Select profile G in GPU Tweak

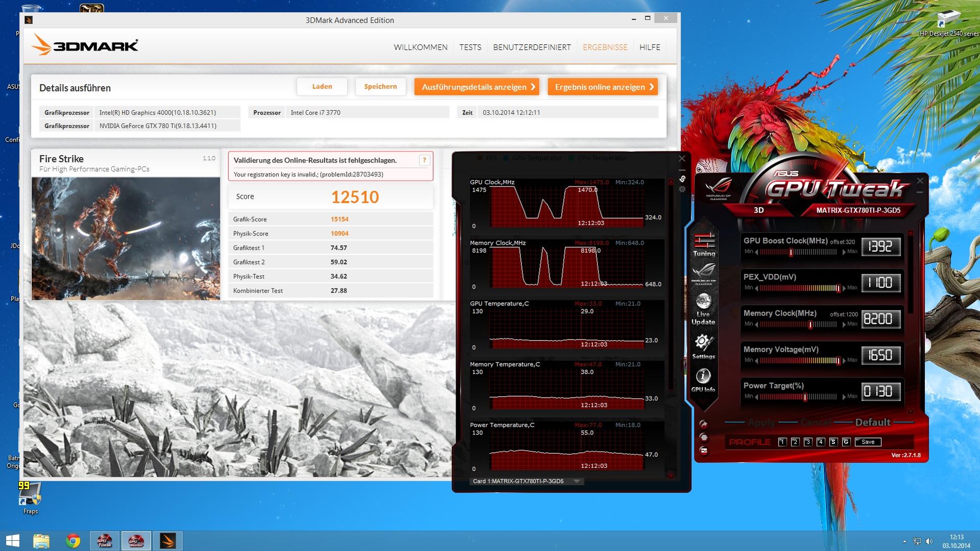[x=846, y=442]
